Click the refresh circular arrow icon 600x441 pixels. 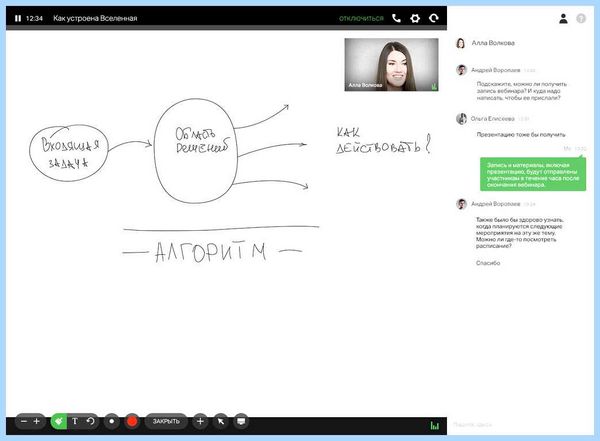(434, 18)
